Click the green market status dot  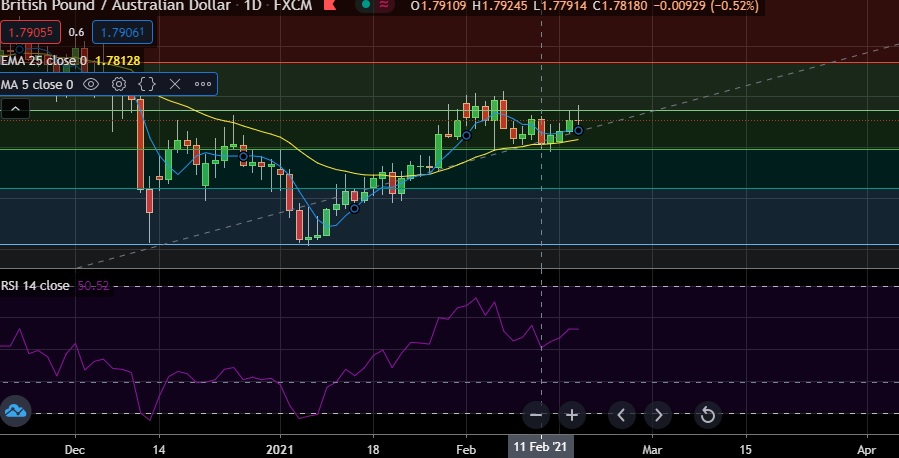point(366,6)
